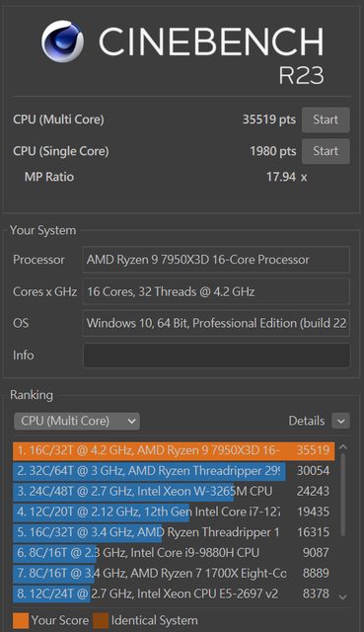Select the Xeon E5-2697 v2 ranking row

(174, 593)
